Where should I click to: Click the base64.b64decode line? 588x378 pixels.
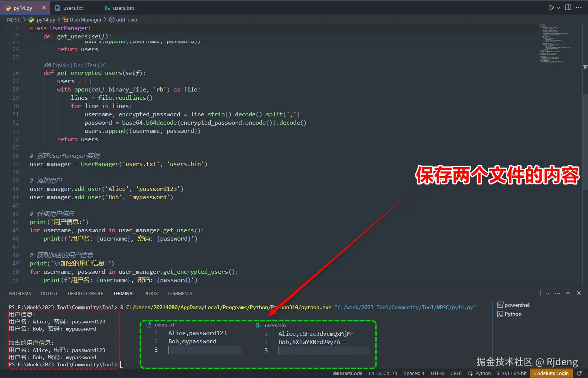pyautogui.click(x=195, y=123)
